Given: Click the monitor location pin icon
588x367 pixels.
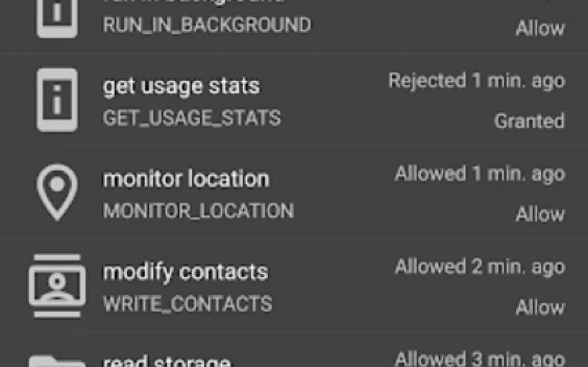Looking at the screenshot, I should pos(57,192).
